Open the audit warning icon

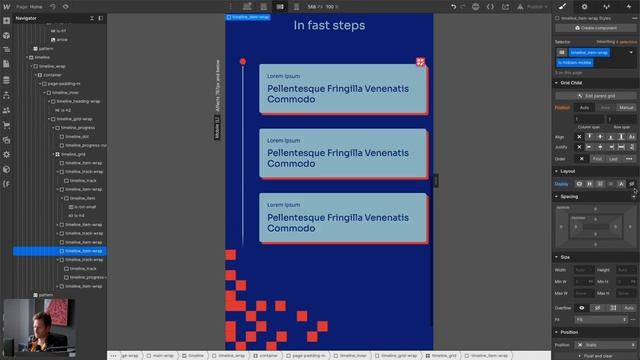[x=520, y=7]
